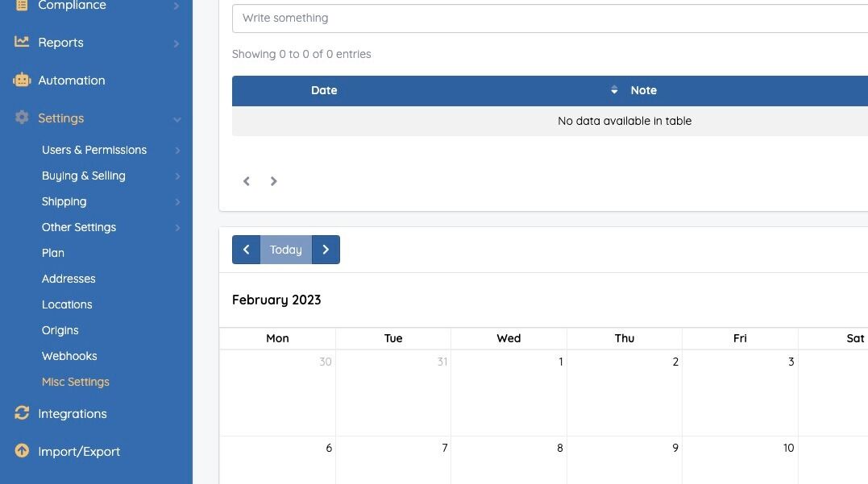Click the Settings gear icon
This screenshot has height=484, width=868.
coord(22,118)
